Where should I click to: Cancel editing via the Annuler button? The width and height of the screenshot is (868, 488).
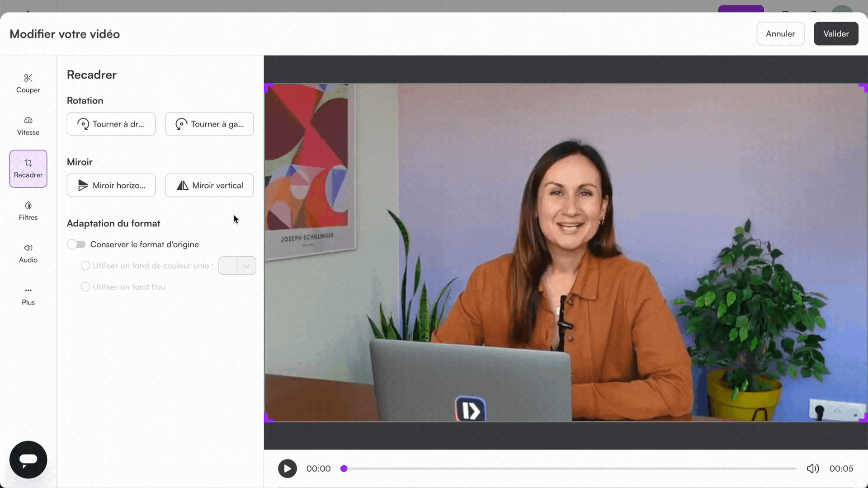[x=780, y=33]
